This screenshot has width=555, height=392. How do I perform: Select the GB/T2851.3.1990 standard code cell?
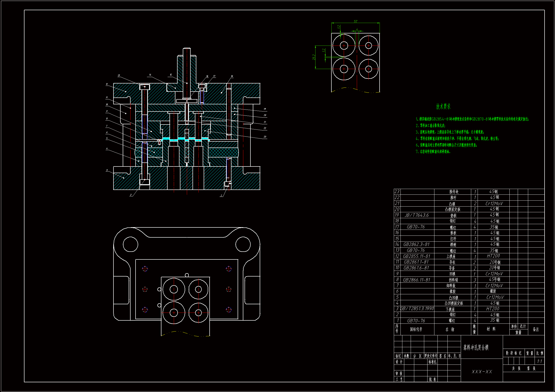pyautogui.click(x=417, y=309)
